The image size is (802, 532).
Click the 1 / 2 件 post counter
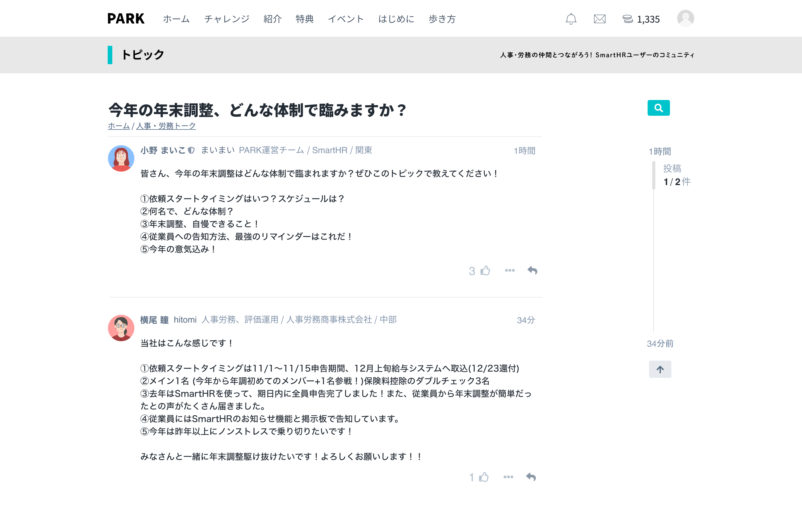[677, 182]
